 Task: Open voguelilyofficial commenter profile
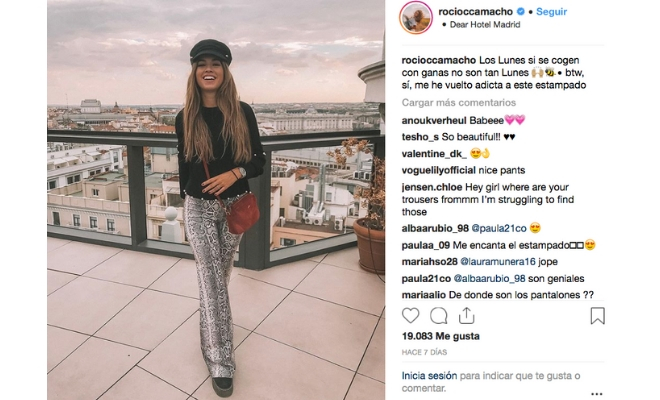pyautogui.click(x=439, y=171)
